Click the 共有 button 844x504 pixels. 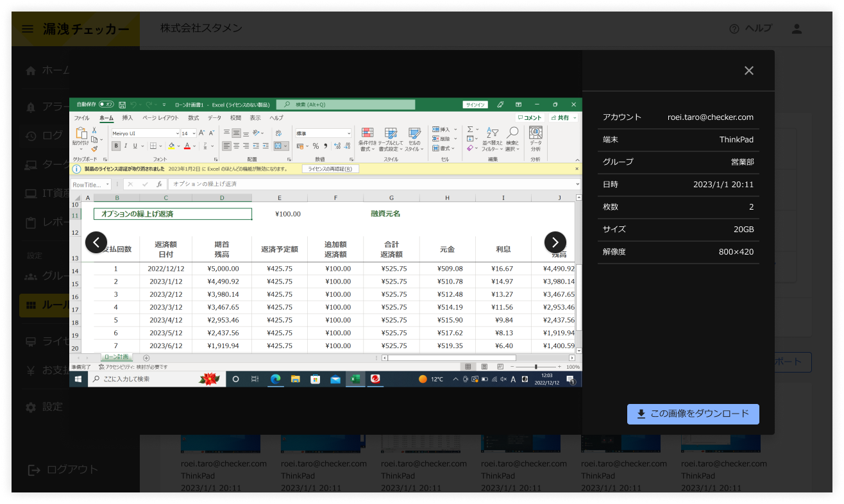[x=563, y=117]
